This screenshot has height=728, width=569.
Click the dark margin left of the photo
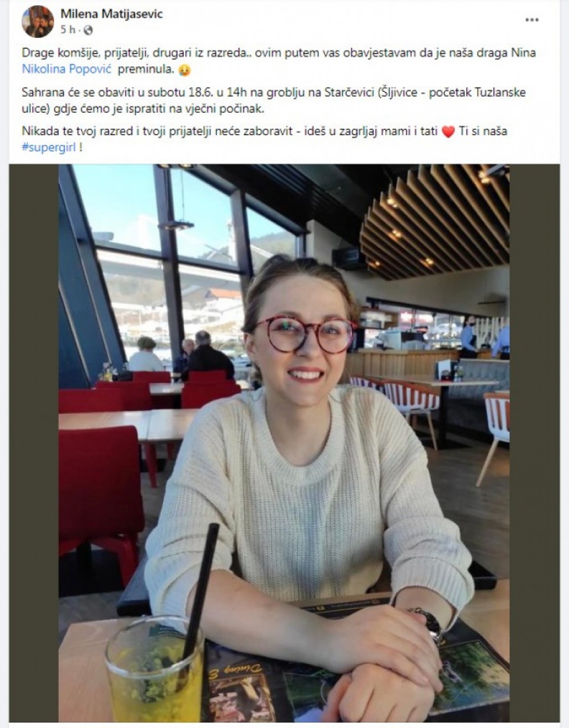(x=34, y=443)
